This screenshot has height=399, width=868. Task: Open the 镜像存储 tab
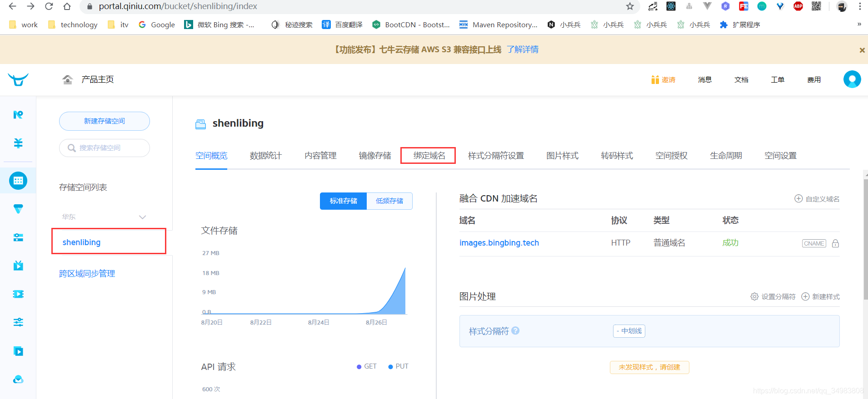point(375,156)
